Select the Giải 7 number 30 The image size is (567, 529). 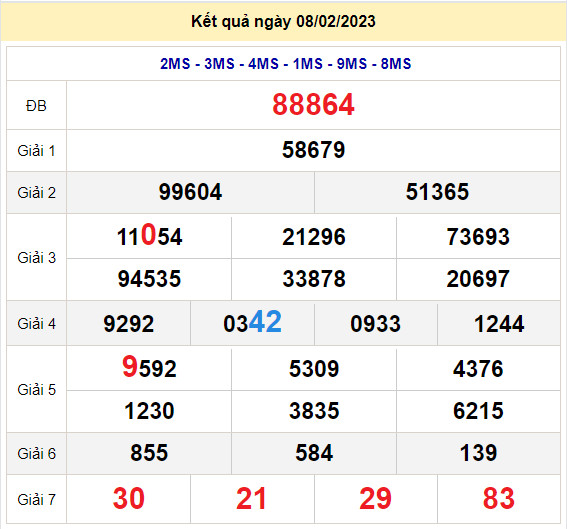[x=128, y=499]
